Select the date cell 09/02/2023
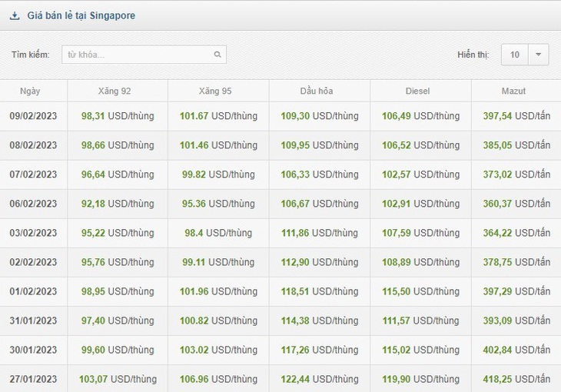The image size is (561, 392). pos(33,116)
